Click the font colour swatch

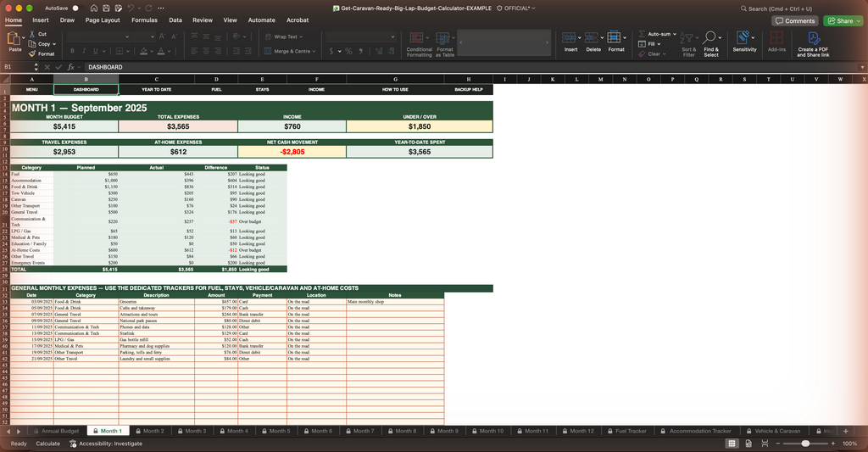tap(160, 51)
